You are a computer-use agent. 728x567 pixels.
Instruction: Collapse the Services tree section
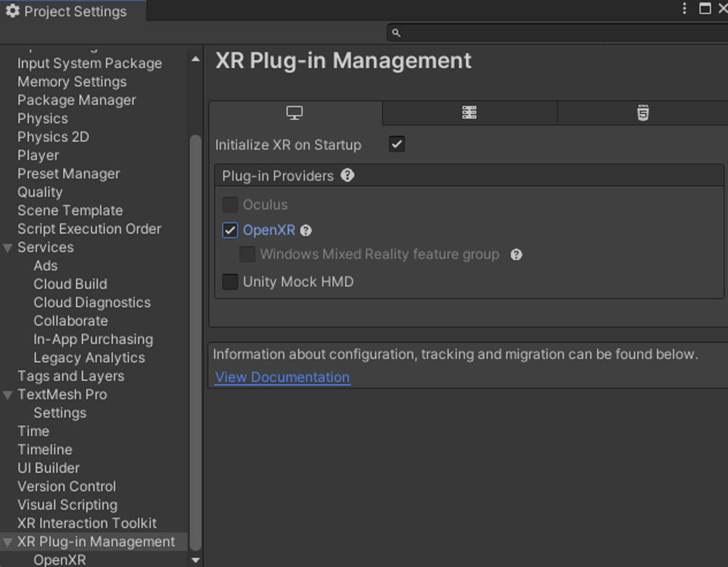tap(7, 247)
